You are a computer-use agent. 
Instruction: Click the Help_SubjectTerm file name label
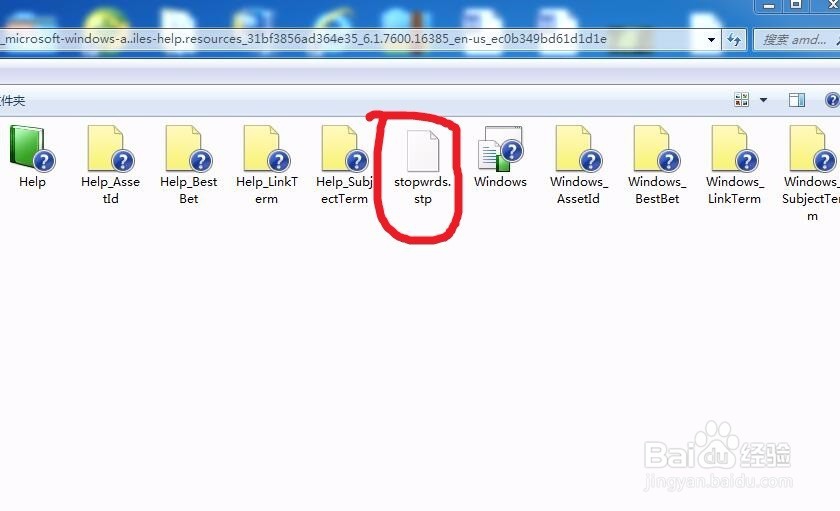[344, 190]
